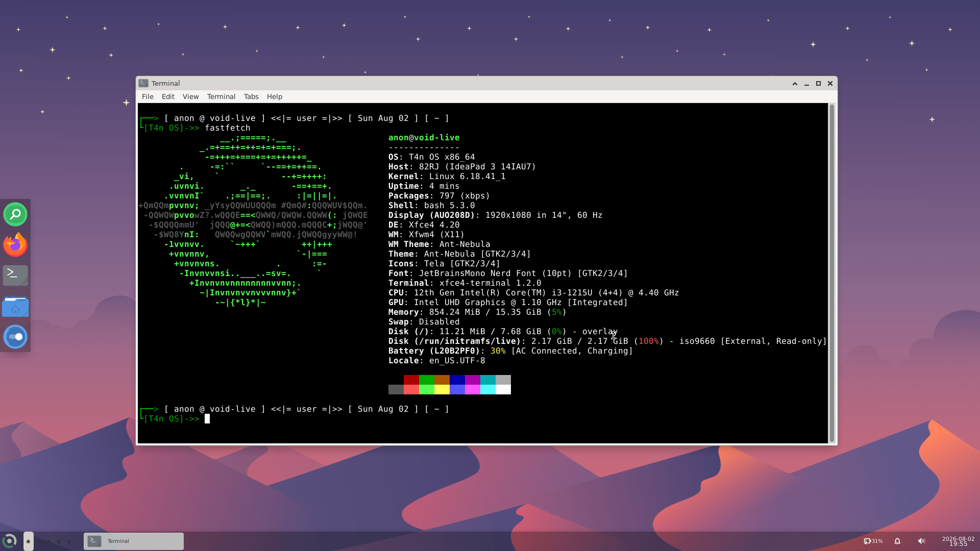Viewport: 980px width, 551px height.
Task: Switch to the last workspace in the switcher
Action: click(69, 541)
